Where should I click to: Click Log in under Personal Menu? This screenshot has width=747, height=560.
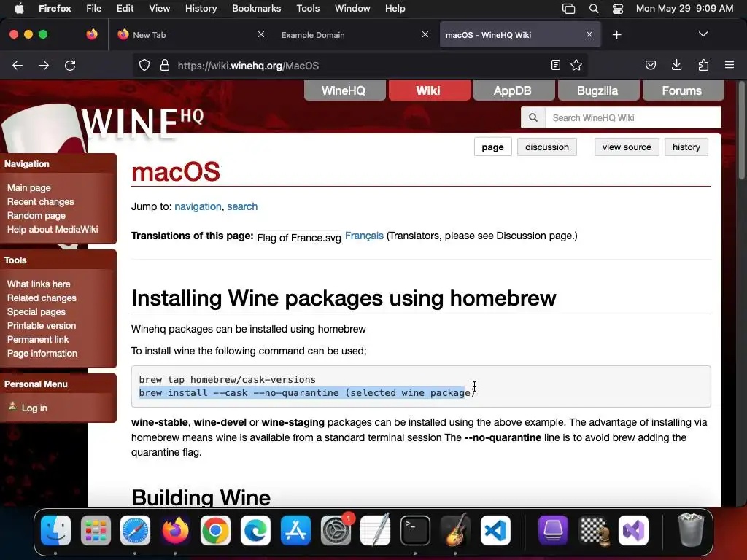tap(34, 408)
